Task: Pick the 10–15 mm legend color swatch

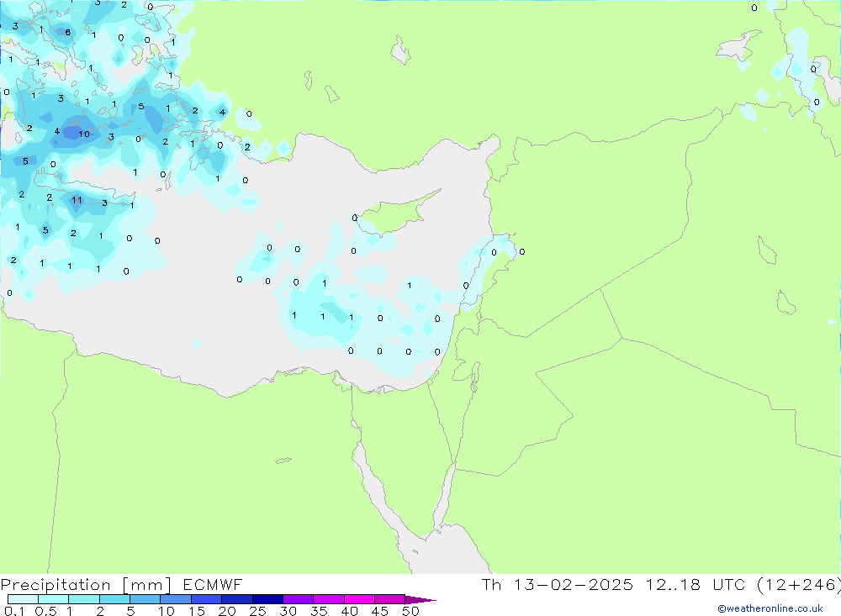Action: point(176,599)
